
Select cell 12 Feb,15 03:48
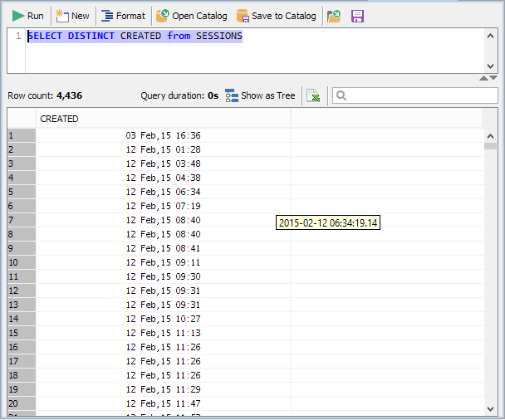coord(163,164)
